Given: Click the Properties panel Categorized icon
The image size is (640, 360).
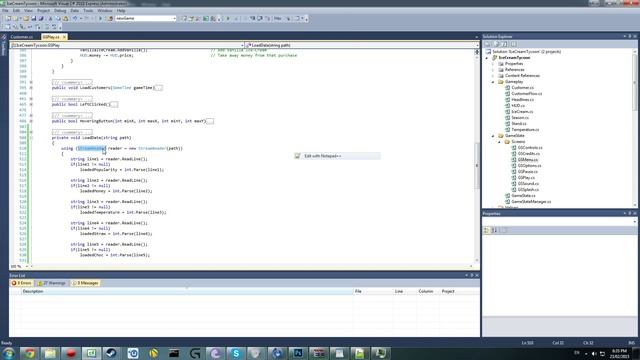Looking at the screenshot, I should click(487, 231).
